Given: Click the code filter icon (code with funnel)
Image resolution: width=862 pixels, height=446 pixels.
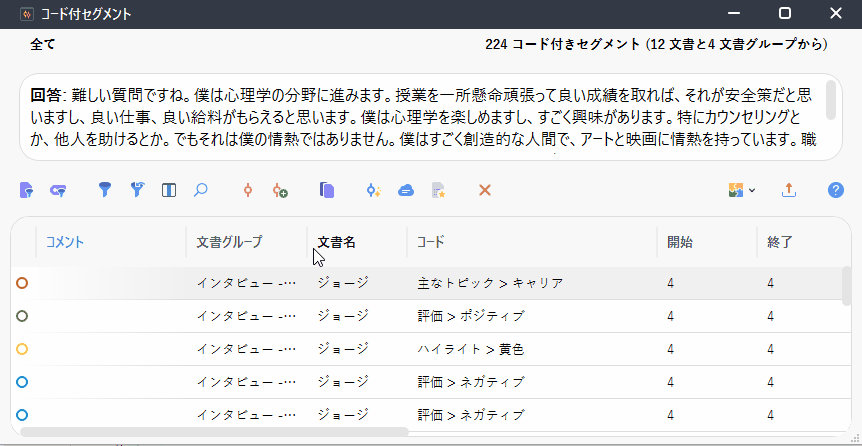Looking at the screenshot, I should [58, 190].
